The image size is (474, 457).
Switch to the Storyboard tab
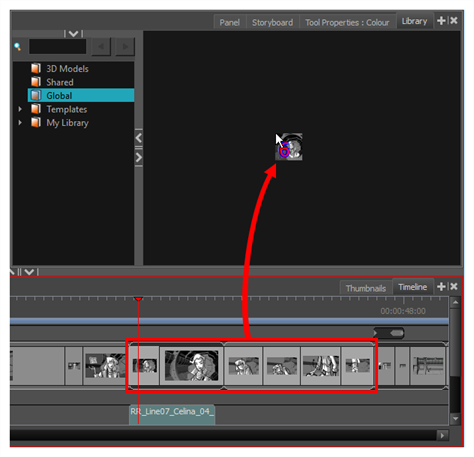click(x=272, y=22)
